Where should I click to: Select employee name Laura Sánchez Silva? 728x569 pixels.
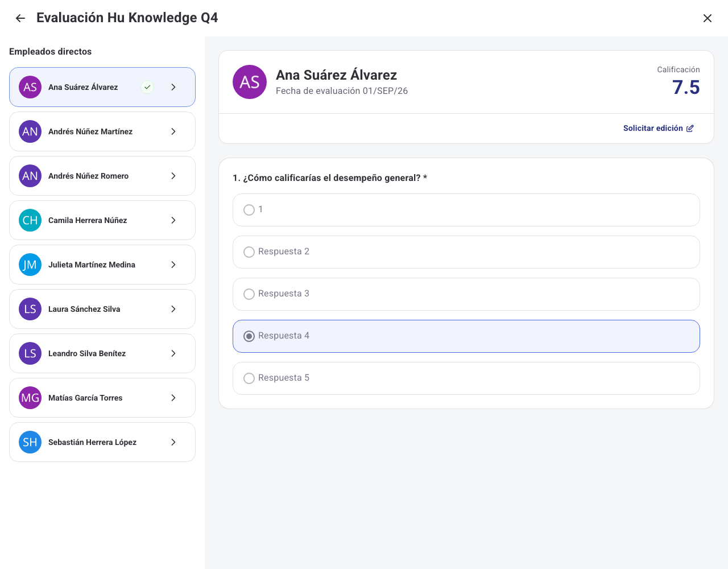(84, 309)
